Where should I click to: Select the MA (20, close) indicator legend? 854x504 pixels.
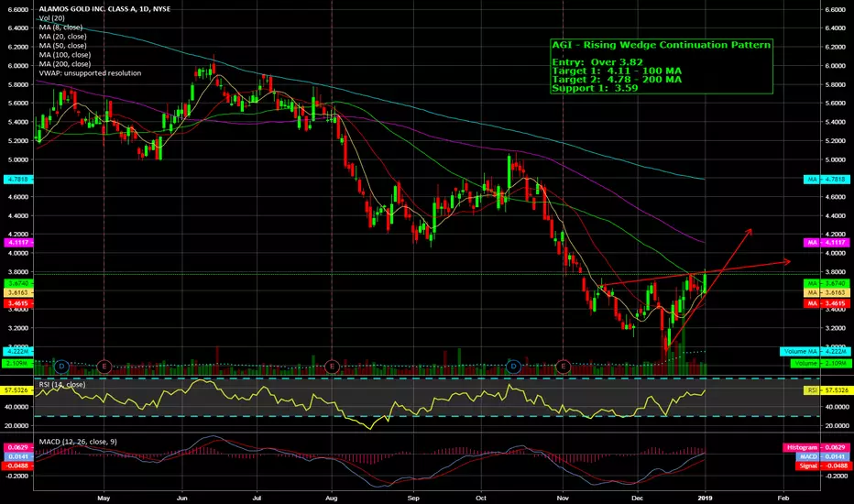click(62, 37)
